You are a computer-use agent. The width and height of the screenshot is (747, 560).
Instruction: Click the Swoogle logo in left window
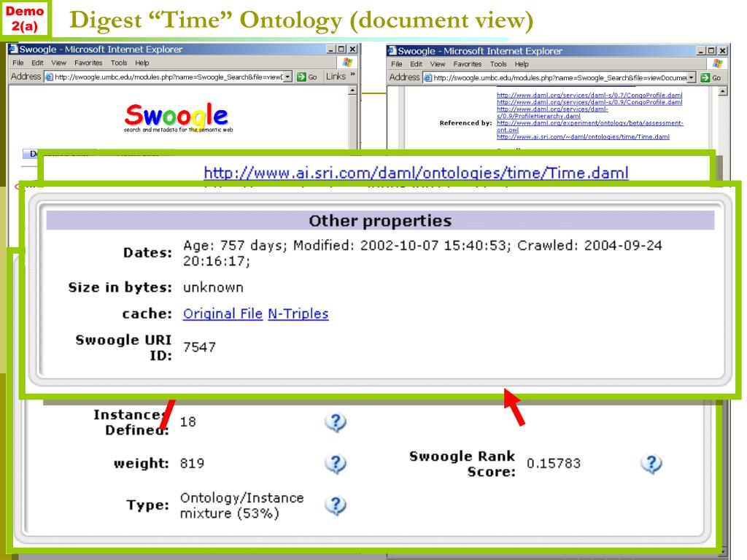click(178, 117)
